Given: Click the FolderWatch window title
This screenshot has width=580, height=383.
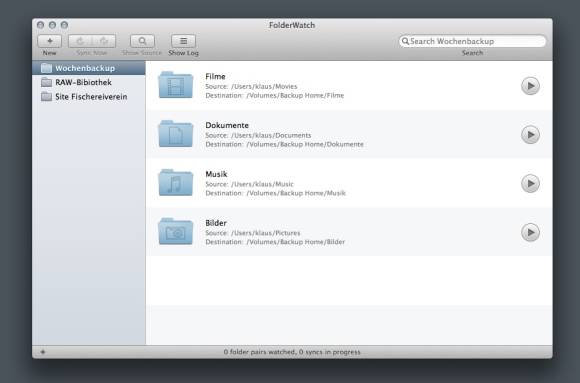Looking at the screenshot, I should 292,25.
